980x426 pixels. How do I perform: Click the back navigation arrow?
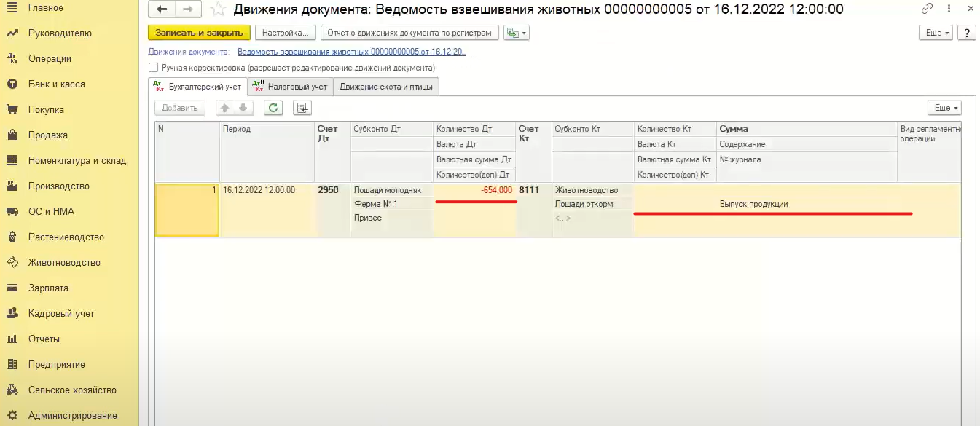pos(161,9)
